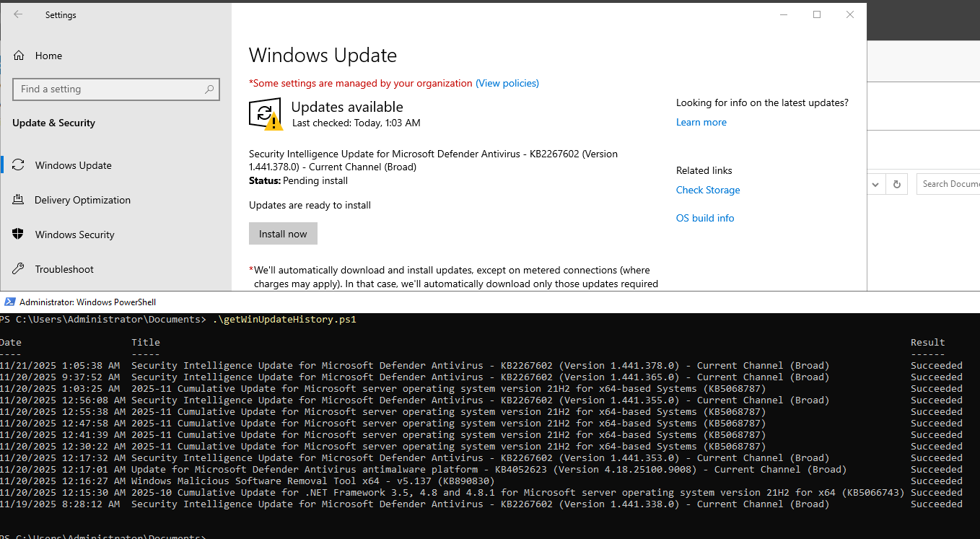The height and width of the screenshot is (539, 980).
Task: Click the Result column header in PowerShell
Action: [x=928, y=342]
